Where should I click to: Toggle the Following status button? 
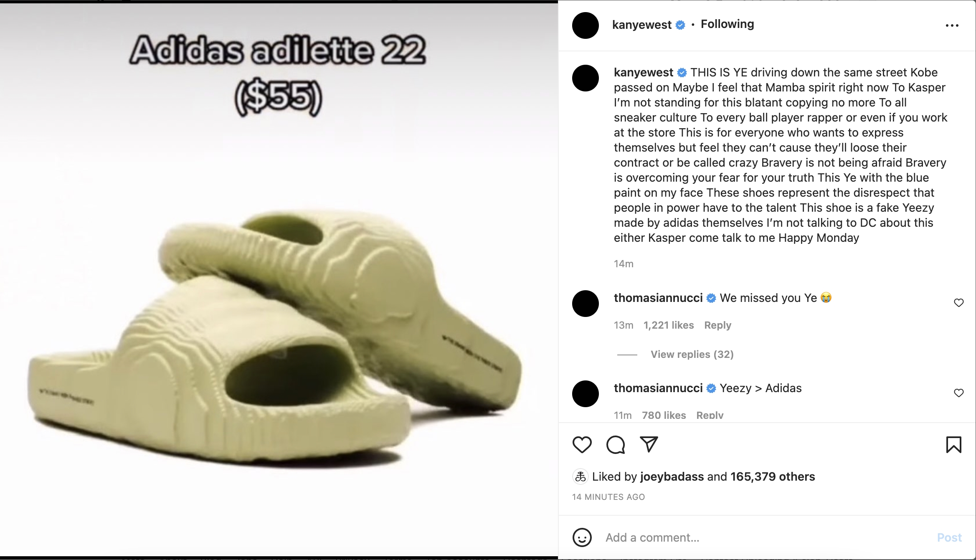coord(727,24)
